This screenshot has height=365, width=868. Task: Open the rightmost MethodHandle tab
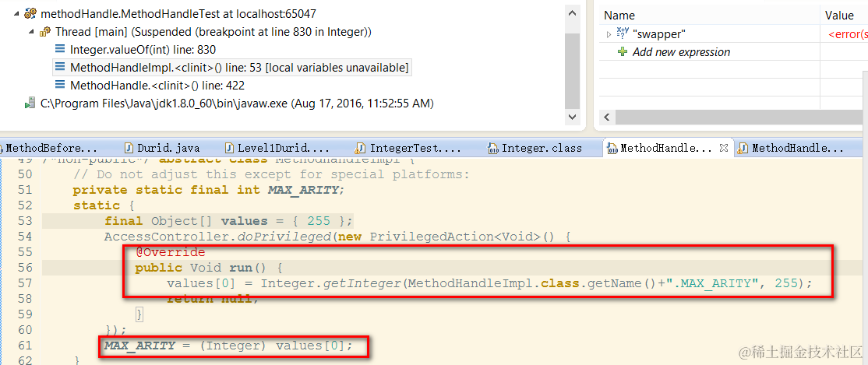pyautogui.click(x=798, y=148)
